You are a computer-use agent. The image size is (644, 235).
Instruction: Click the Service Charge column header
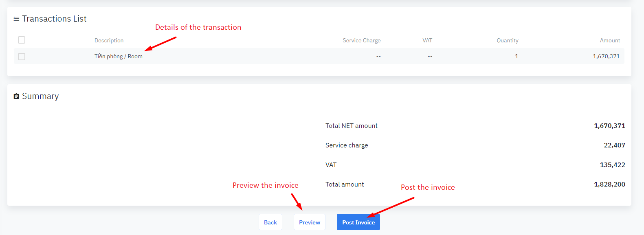(361, 40)
